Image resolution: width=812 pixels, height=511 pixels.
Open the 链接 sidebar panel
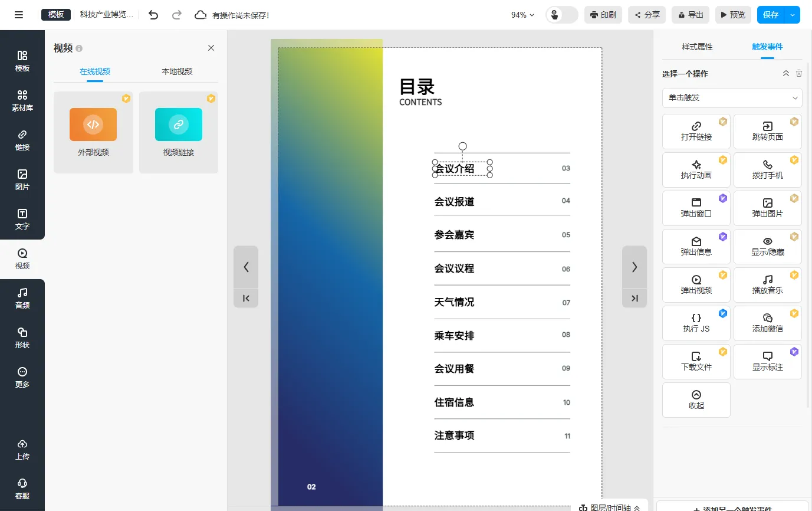pos(22,140)
